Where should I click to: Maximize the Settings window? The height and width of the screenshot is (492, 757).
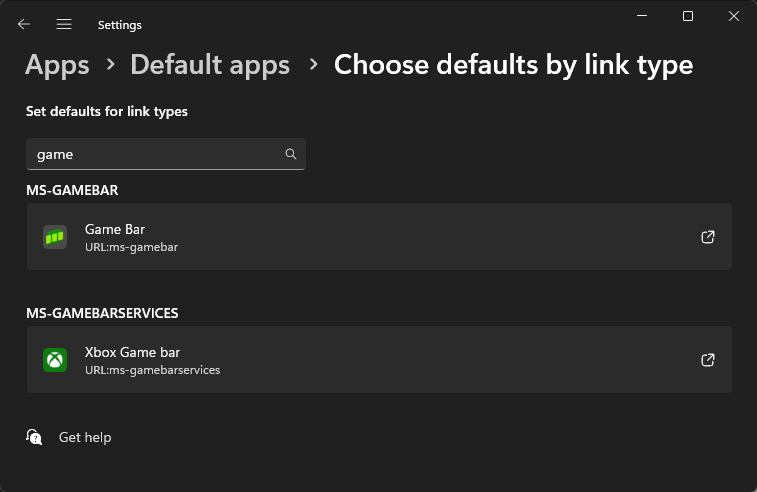(x=688, y=16)
